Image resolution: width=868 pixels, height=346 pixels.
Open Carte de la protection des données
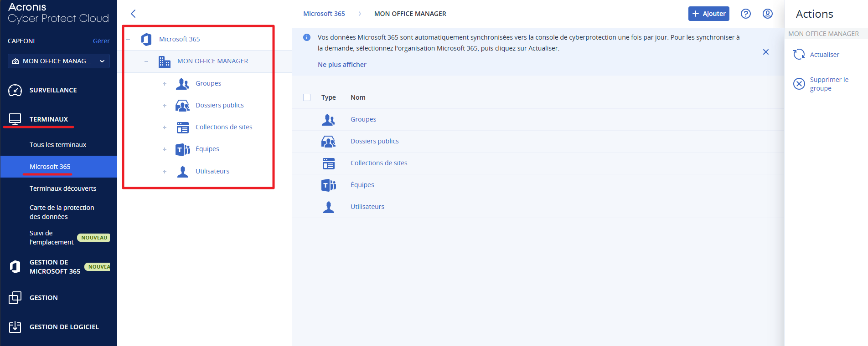pos(62,212)
